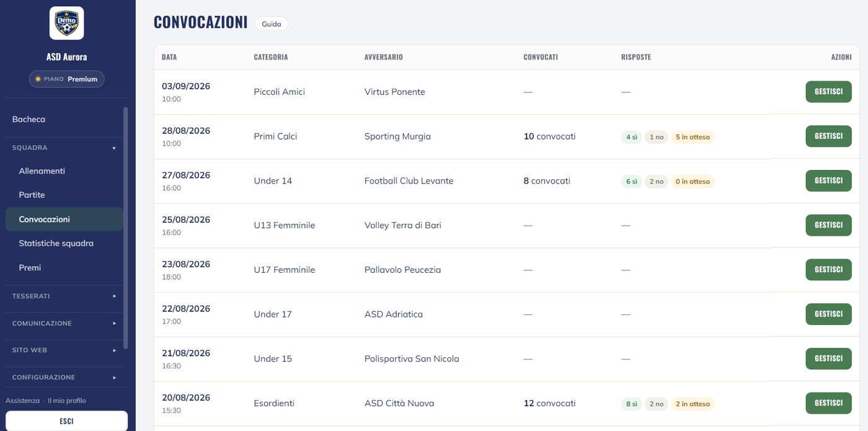Click Gestisci for ASD Città Nuova
Image resolution: width=868 pixels, height=431 pixels.
(828, 403)
